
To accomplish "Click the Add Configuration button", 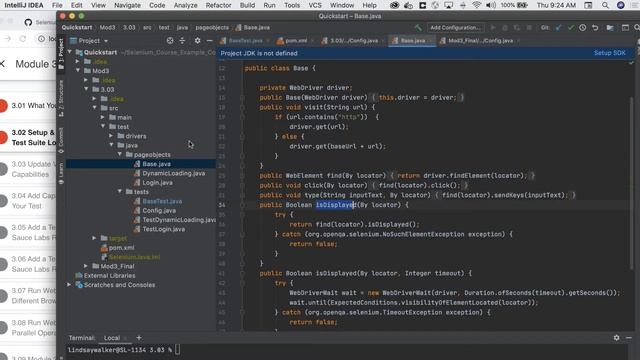I will 455,28.
